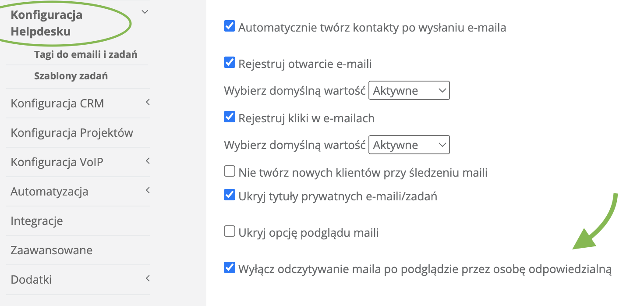The width and height of the screenshot is (644, 306).
Task: Toggle Rejestruj otwarcie e-maili checkbox
Action: 230,63
